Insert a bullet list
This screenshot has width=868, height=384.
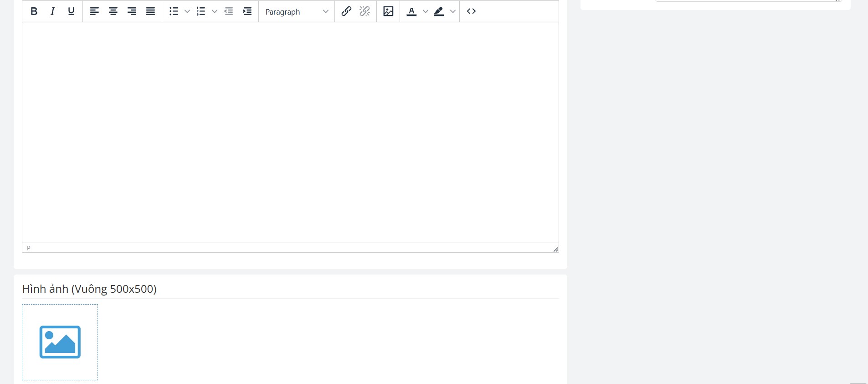[174, 11]
